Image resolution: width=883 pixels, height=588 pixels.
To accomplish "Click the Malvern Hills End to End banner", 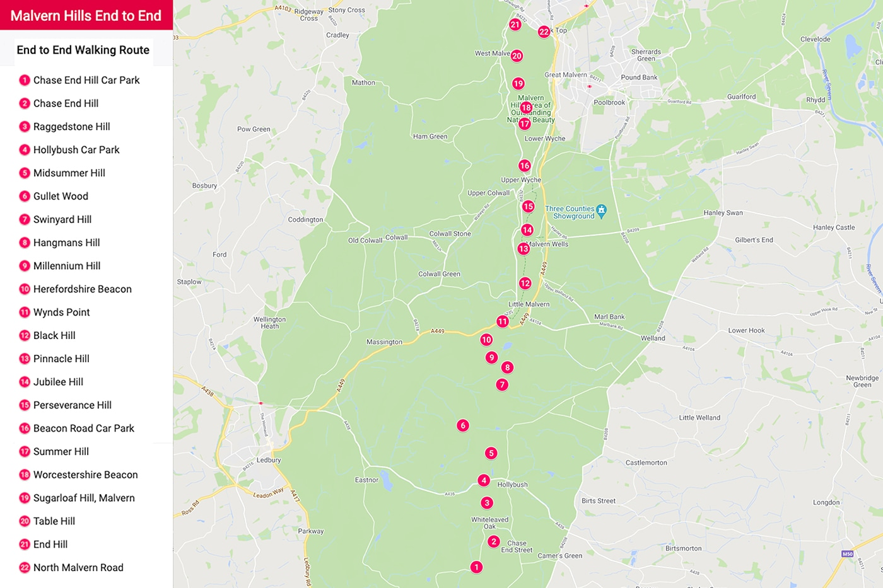I will [x=86, y=15].
